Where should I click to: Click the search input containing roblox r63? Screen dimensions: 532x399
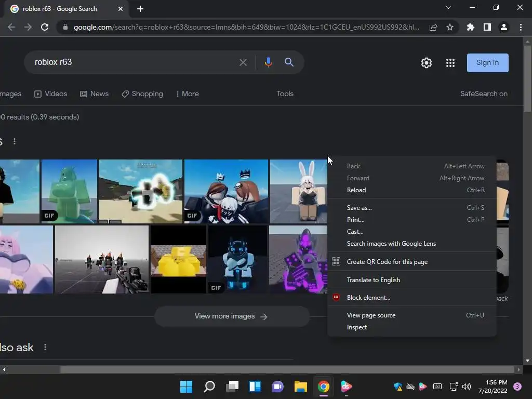132,62
